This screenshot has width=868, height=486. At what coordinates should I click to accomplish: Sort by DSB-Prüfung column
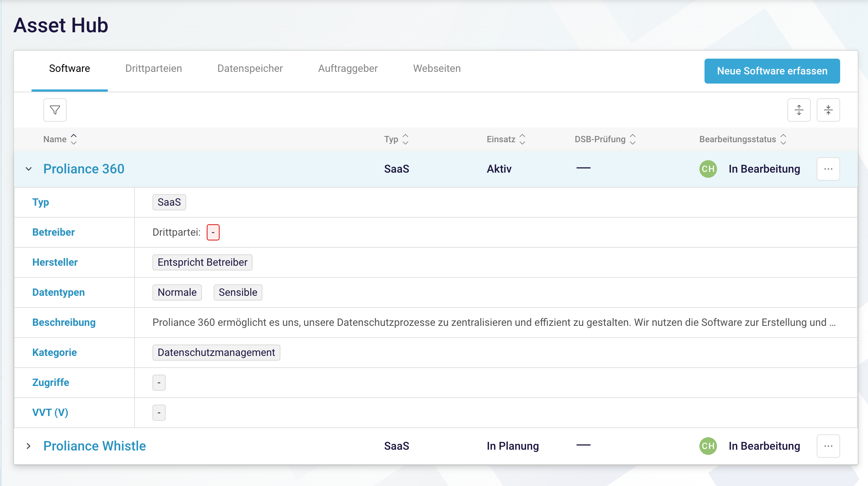point(633,139)
